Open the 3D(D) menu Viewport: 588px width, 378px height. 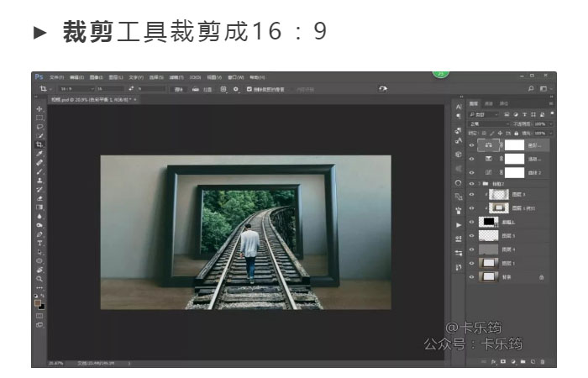(x=195, y=77)
